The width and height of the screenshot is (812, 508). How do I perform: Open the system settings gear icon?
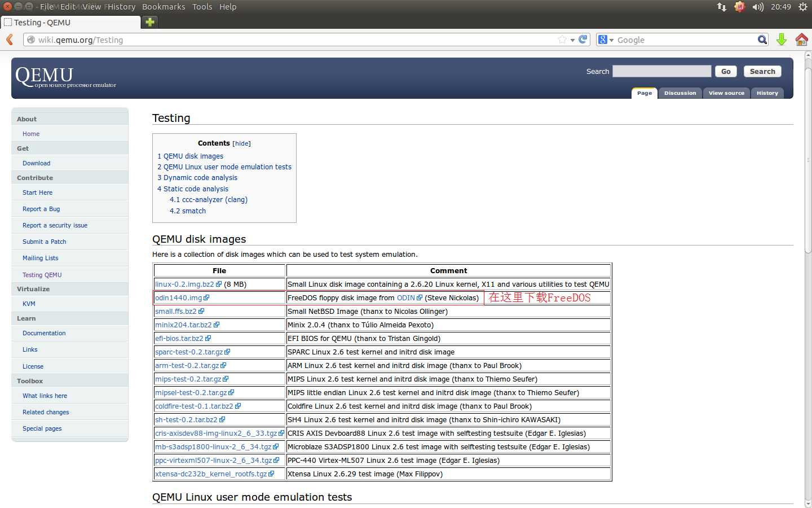pyautogui.click(x=803, y=7)
